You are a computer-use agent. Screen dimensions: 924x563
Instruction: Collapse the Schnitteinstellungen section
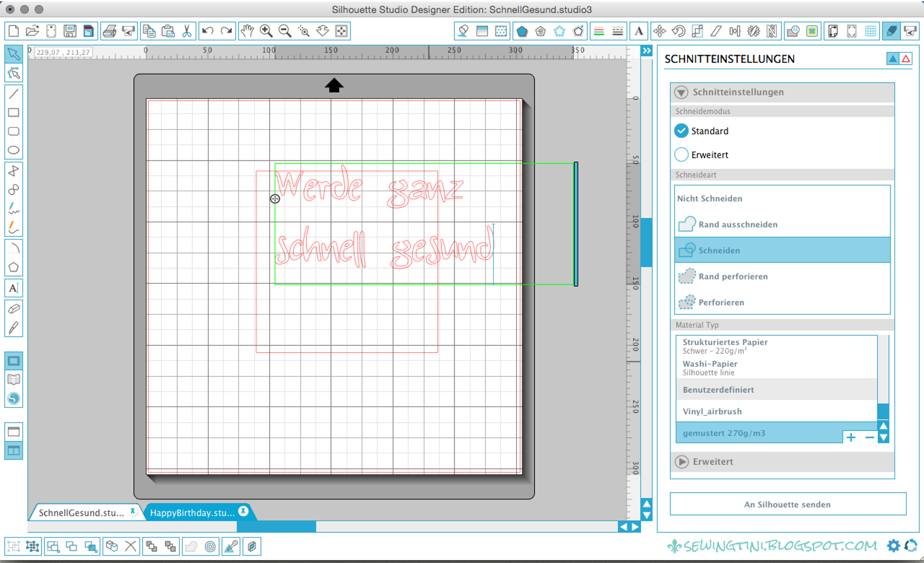[x=682, y=92]
